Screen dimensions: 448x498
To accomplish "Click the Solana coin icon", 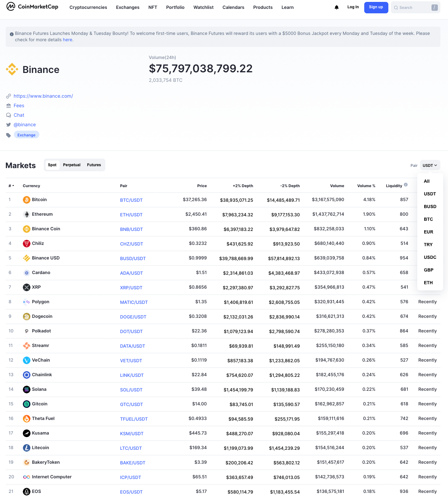I will pos(27,390).
